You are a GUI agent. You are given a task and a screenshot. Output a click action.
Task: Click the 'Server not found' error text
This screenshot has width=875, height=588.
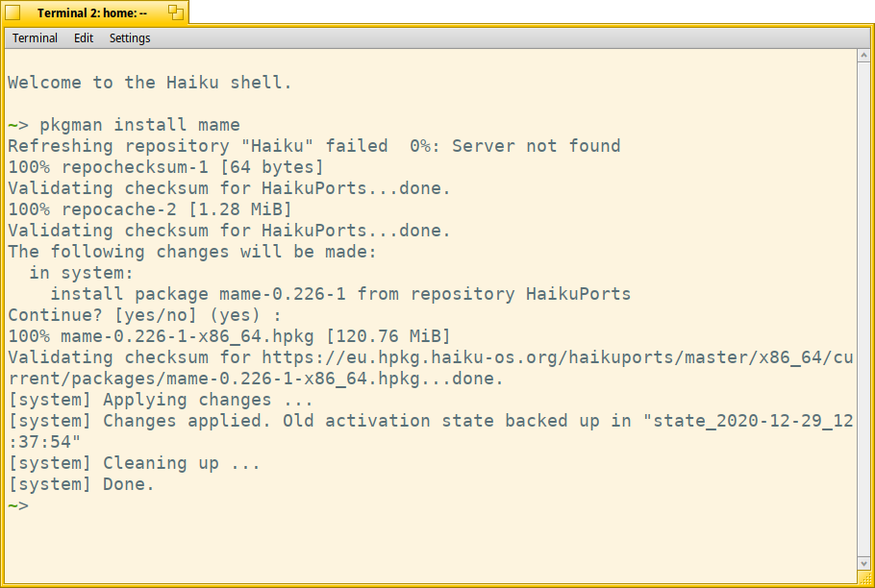click(x=536, y=146)
